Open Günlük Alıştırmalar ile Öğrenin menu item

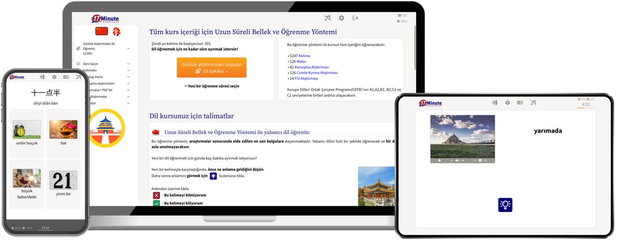99,48
